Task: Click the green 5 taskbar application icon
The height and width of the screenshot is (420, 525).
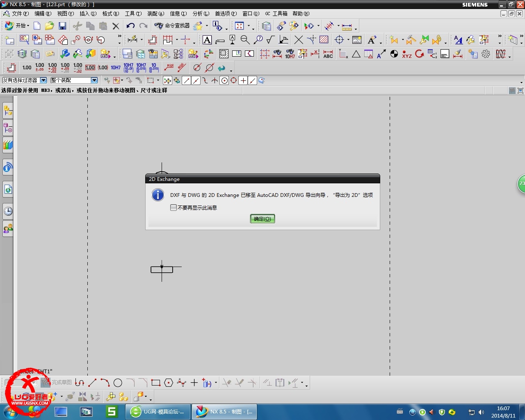Action: [112, 411]
